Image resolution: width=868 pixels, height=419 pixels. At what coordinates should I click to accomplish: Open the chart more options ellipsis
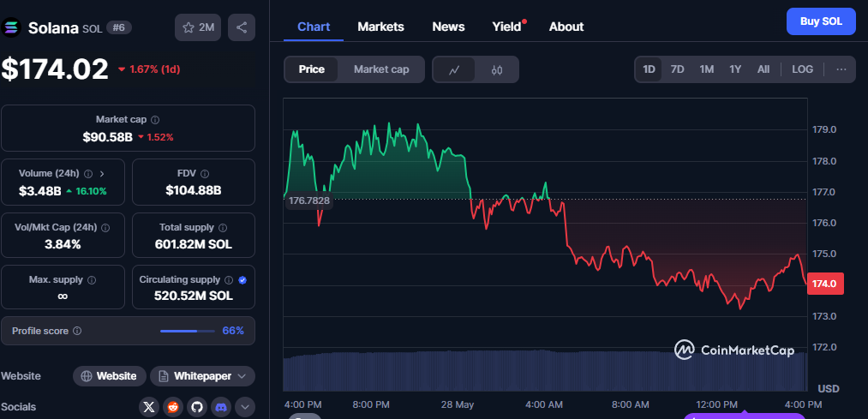(841, 69)
